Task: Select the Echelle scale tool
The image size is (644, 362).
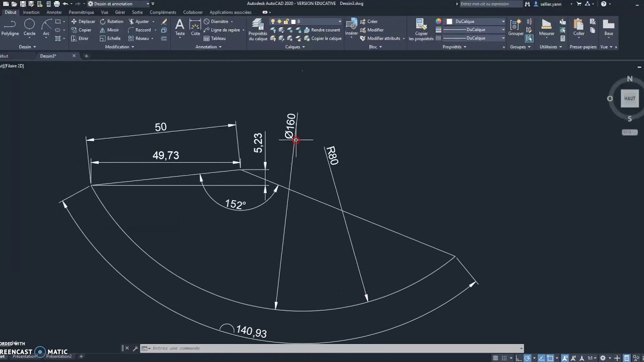Action: point(110,39)
